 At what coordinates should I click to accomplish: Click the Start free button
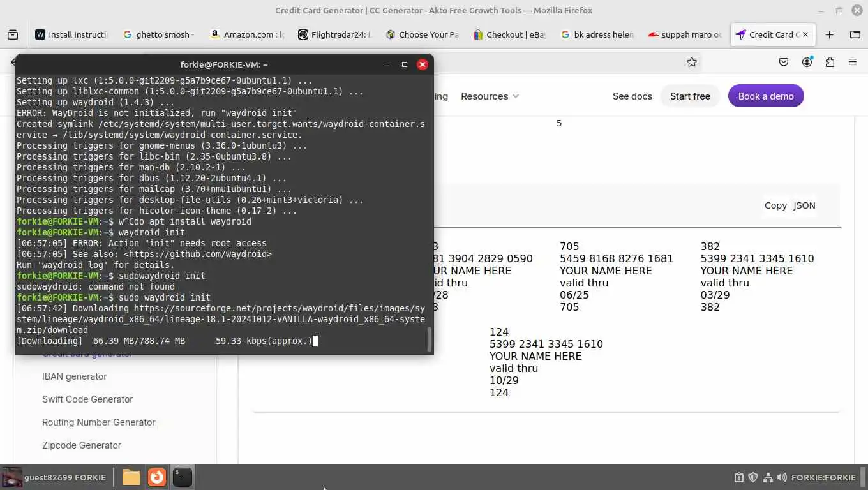(690, 96)
